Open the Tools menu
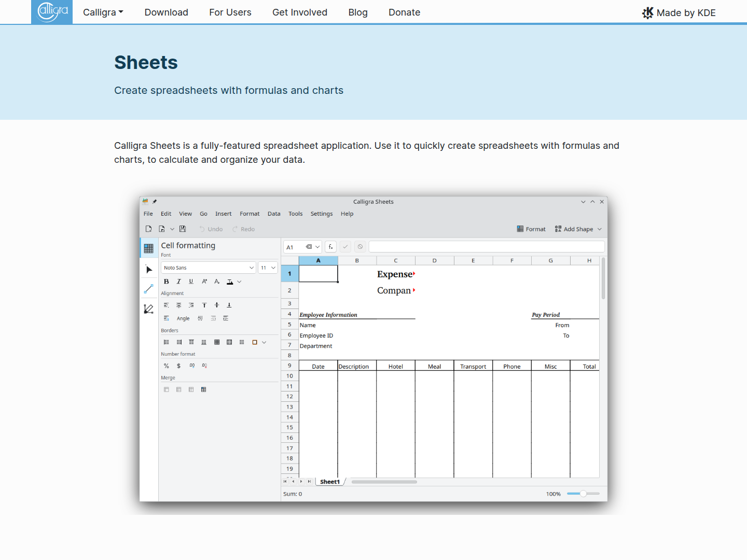 pyautogui.click(x=296, y=214)
